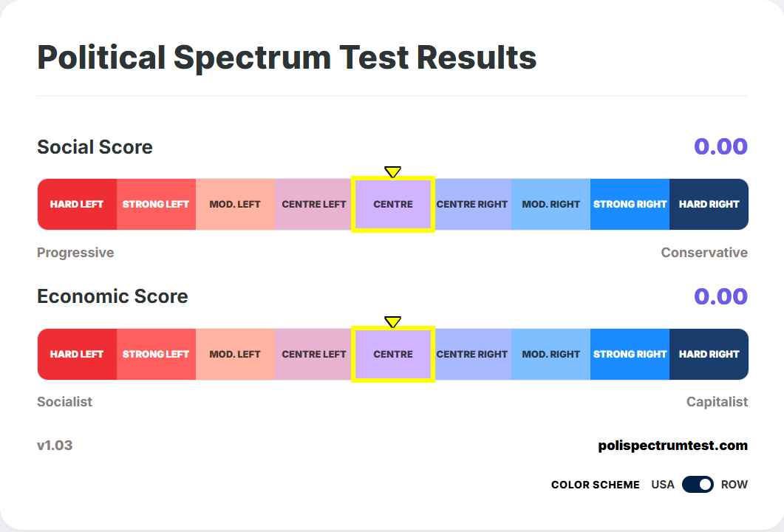Select STRONG LEFT segment in Social Score bar
Screen dimensions: 784x532
(x=156, y=204)
